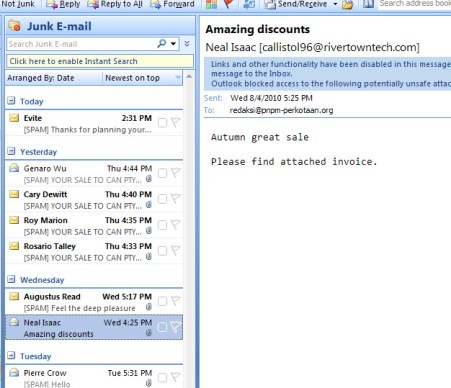Collapse the Today group
The width and height of the screenshot is (451, 388).
tap(11, 101)
